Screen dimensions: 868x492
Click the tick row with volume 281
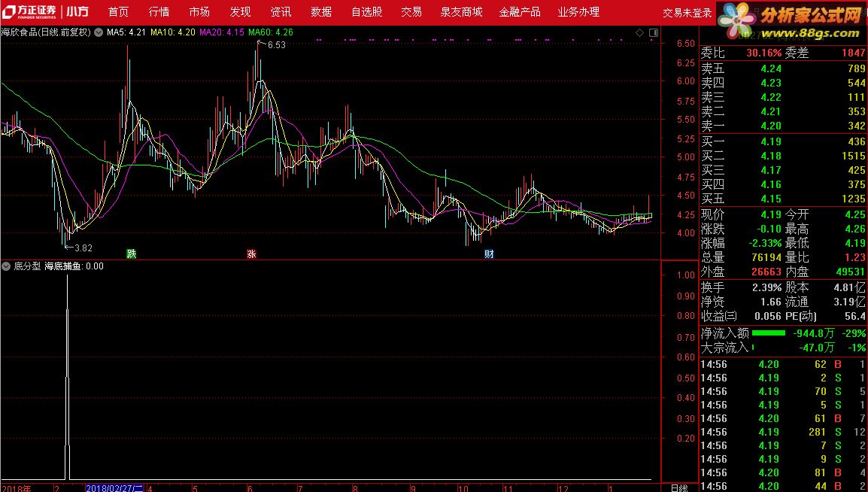(783, 433)
